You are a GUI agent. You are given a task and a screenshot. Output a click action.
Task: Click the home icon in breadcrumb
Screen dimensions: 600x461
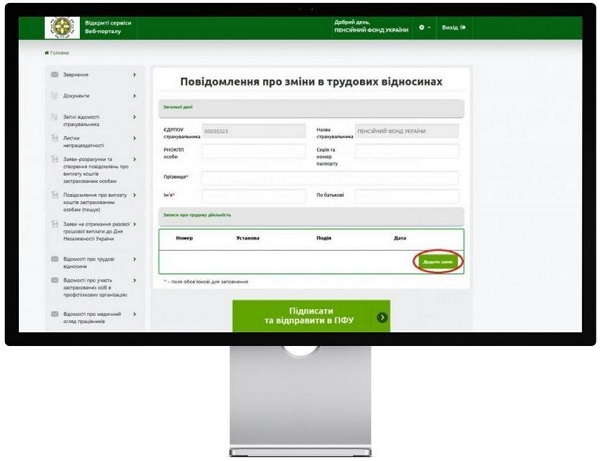tap(47, 53)
